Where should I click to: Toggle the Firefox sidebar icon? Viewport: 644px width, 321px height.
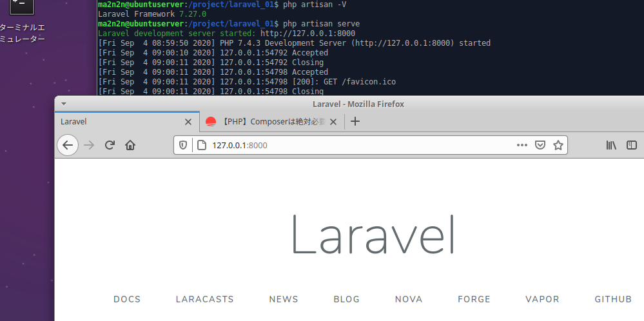[x=632, y=145]
